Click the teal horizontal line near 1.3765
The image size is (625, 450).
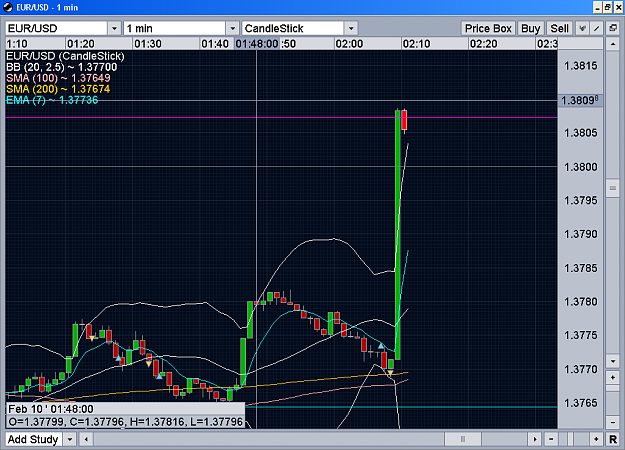click(401, 407)
